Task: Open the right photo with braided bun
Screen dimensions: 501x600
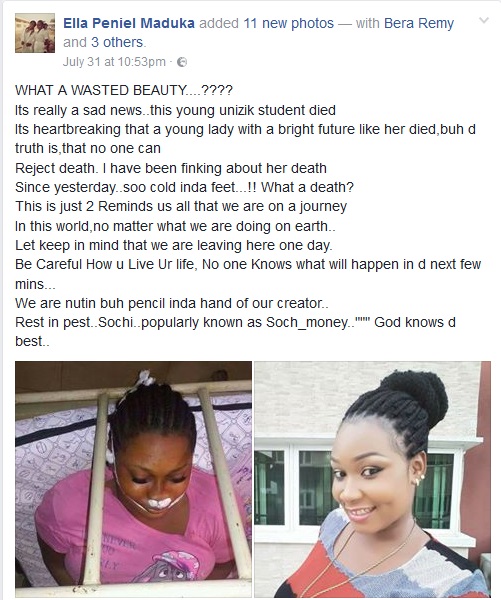Action: tap(372, 479)
